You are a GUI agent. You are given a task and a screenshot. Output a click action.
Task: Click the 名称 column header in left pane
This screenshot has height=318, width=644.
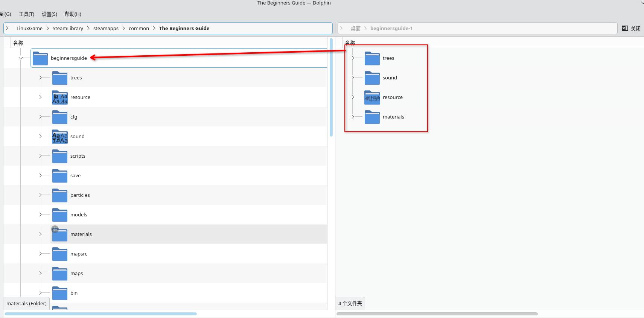click(18, 43)
